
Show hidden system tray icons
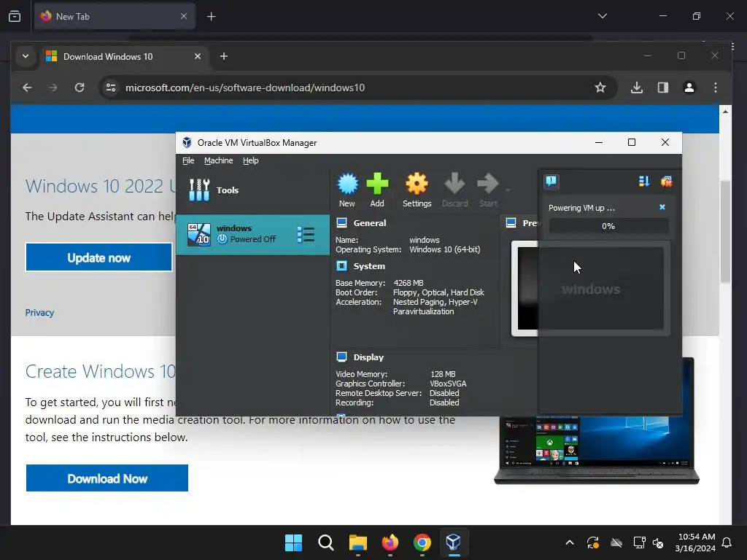[x=569, y=542]
